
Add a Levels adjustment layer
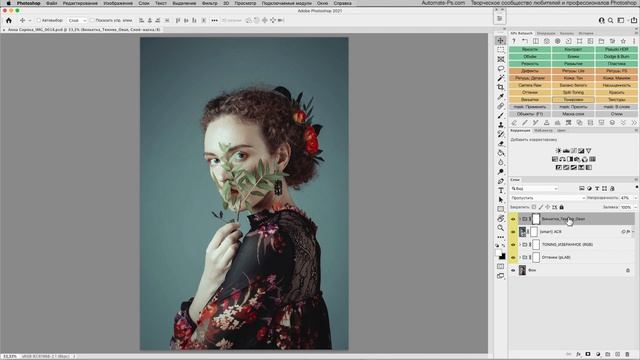point(566,151)
